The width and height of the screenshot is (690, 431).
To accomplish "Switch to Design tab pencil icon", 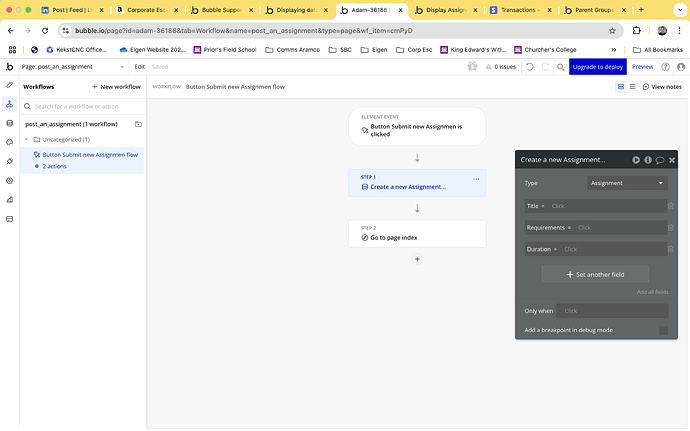I will click(x=10, y=85).
